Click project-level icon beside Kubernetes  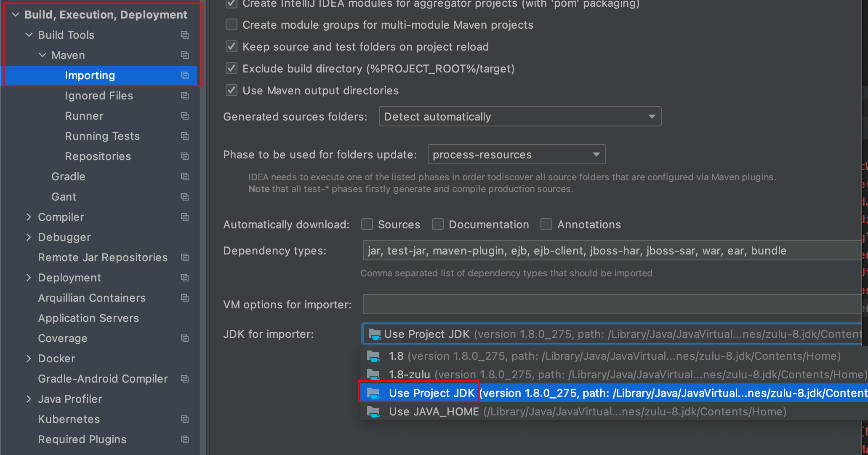click(x=184, y=419)
